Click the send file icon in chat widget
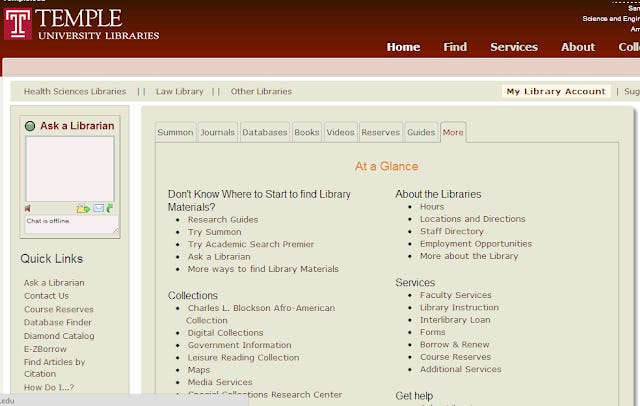This screenshot has width=640, height=406. (83, 209)
